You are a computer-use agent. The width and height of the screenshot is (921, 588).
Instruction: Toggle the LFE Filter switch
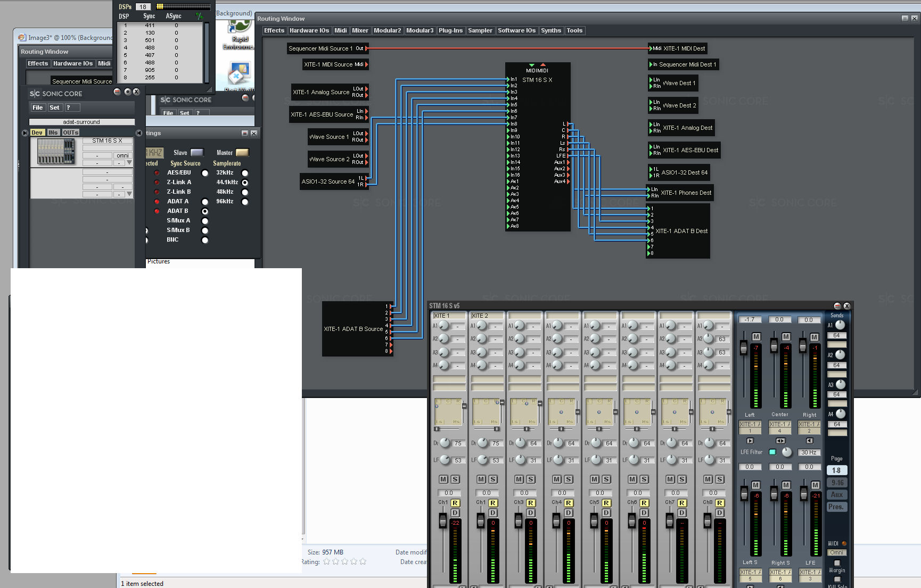pyautogui.click(x=772, y=452)
